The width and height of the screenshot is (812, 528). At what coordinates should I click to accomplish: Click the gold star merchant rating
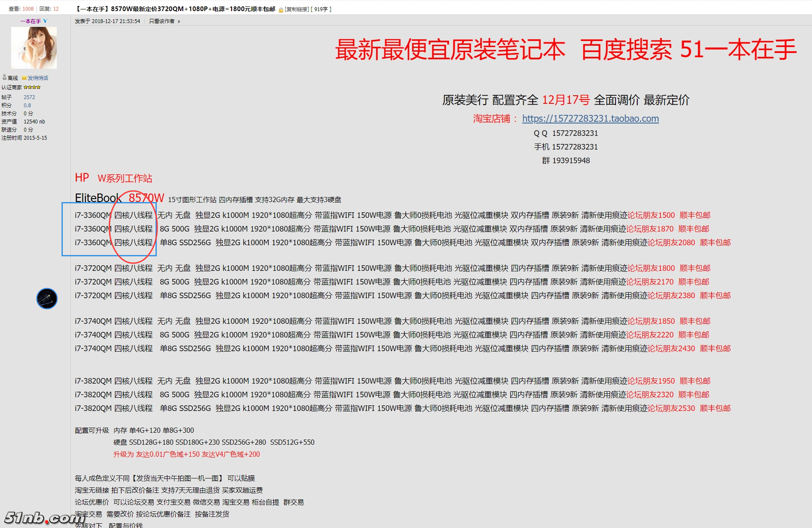pos(32,87)
